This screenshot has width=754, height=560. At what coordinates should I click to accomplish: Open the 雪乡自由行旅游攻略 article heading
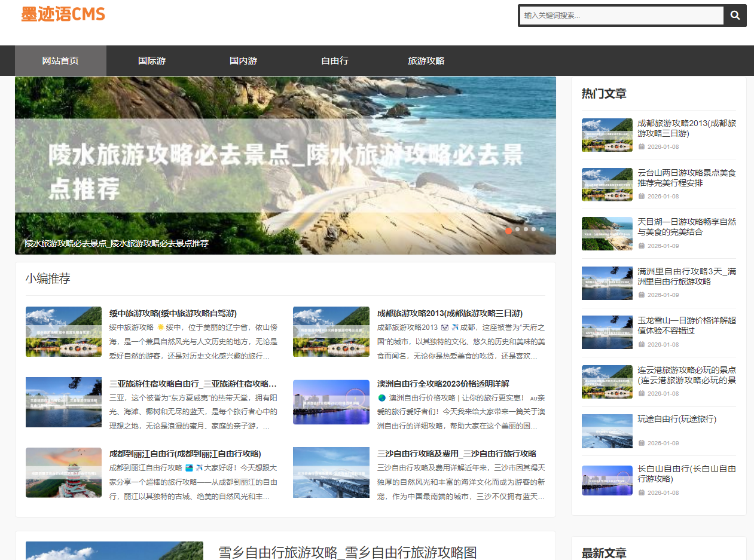click(347, 552)
